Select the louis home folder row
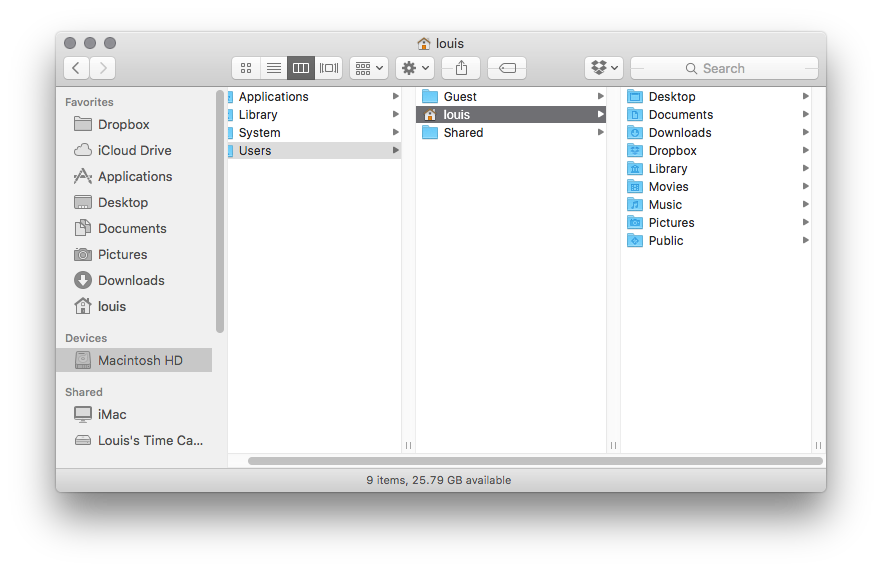The height and width of the screenshot is (572, 882). (x=511, y=115)
